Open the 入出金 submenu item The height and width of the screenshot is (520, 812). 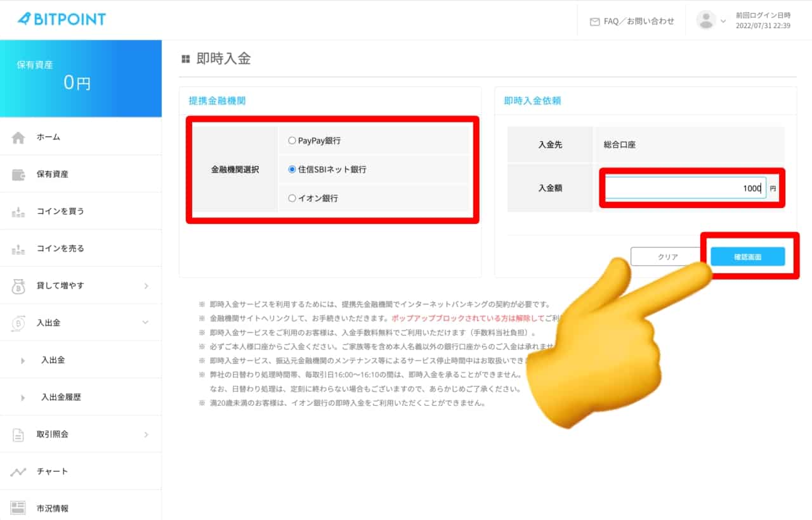[x=53, y=360]
